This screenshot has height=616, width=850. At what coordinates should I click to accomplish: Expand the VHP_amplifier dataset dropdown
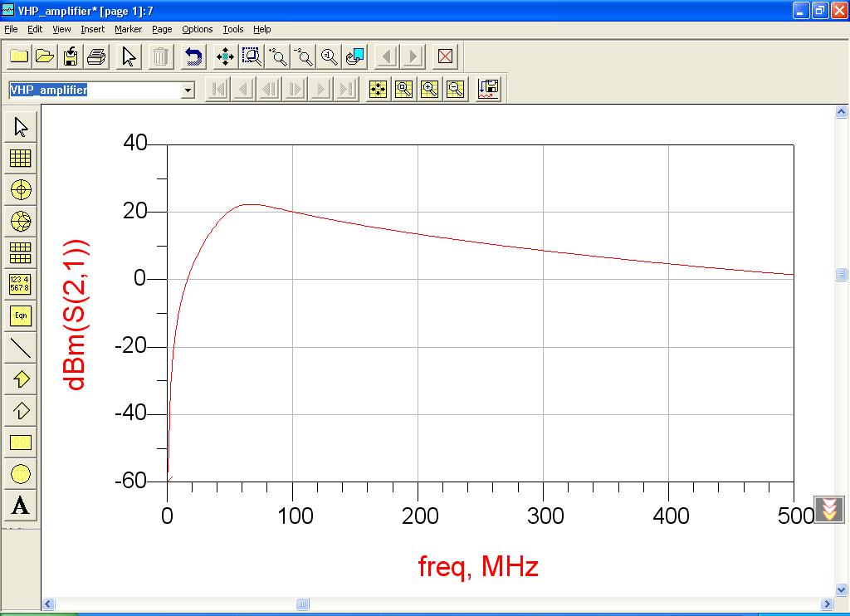coord(188,90)
